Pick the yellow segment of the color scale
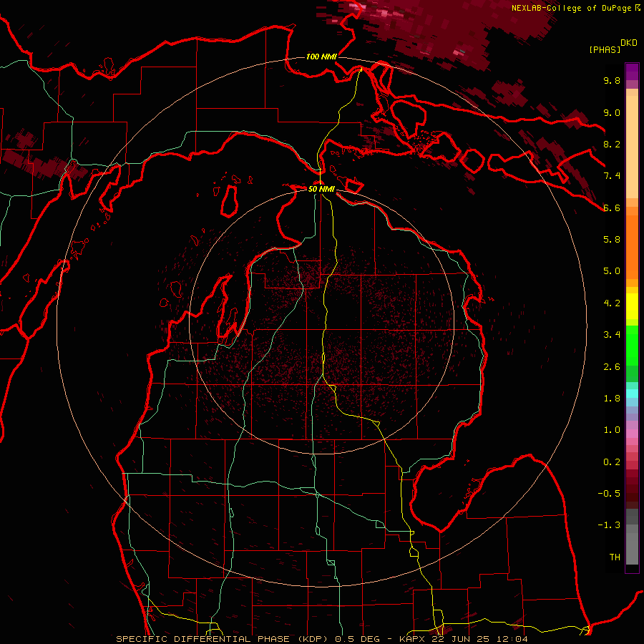 pyautogui.click(x=632, y=306)
